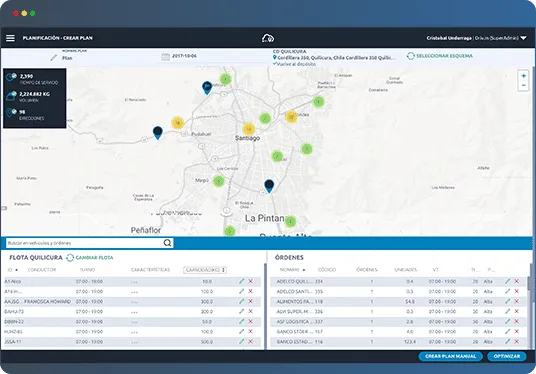
Task: Edit vehicle DBBN-22 with pencil icon
Action: tap(241, 321)
